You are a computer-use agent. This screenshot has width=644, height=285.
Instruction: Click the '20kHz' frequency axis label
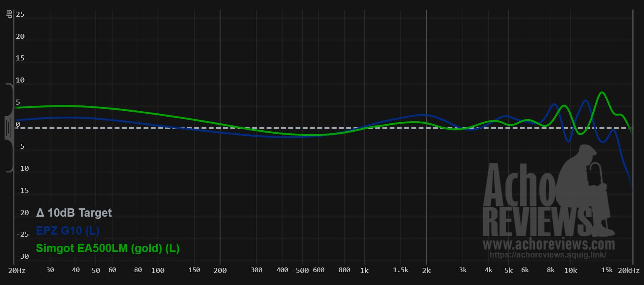[629, 270]
